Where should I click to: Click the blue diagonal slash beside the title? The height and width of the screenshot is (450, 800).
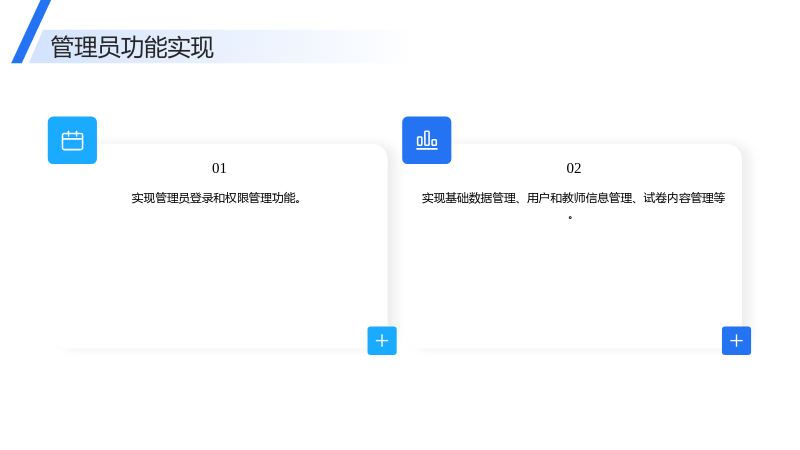(x=31, y=32)
